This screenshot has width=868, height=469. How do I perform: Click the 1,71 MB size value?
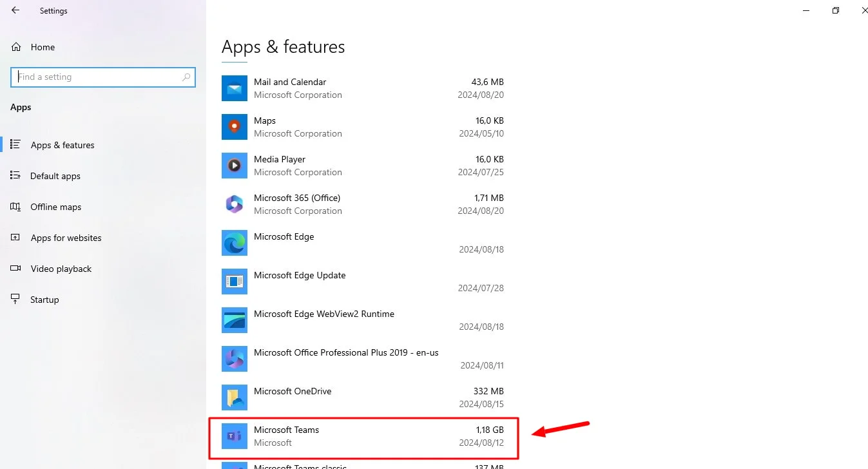pos(488,198)
